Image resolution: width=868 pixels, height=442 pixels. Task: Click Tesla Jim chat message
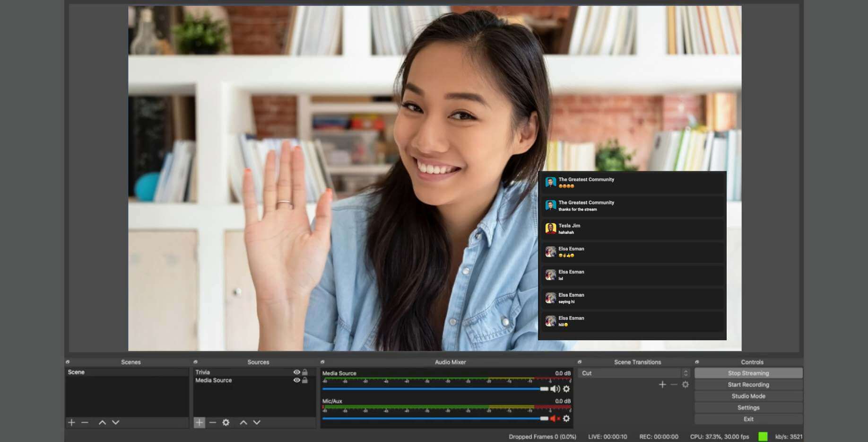point(632,229)
